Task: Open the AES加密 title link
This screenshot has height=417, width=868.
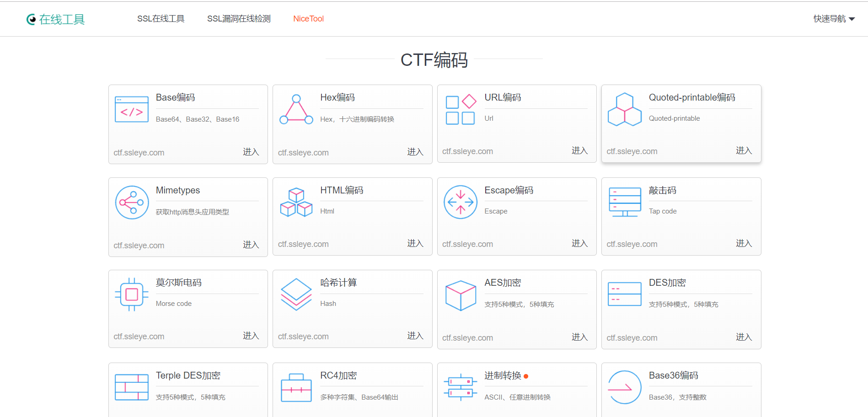Action: coord(503,283)
